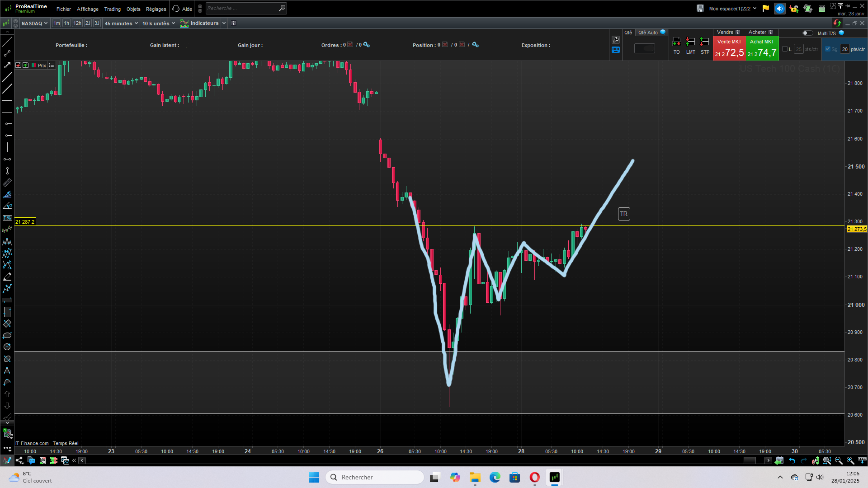The width and height of the screenshot is (868, 488).
Task: Select the Fibonacci percentage tool in sidebar
Action: pyautogui.click(x=7, y=218)
